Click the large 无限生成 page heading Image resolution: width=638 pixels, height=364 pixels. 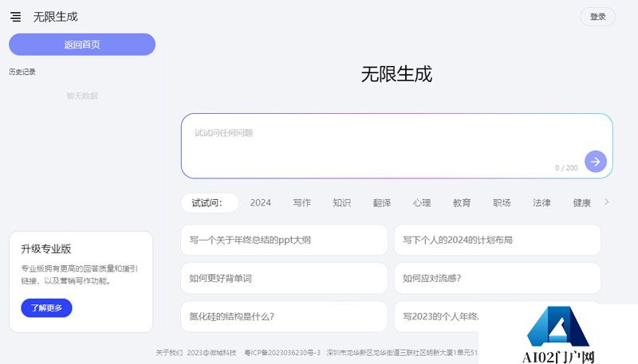point(396,74)
